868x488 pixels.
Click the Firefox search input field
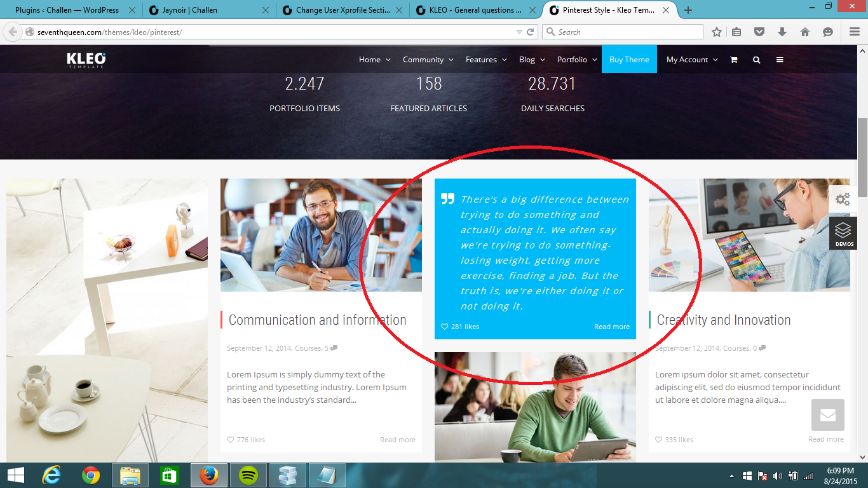[623, 32]
